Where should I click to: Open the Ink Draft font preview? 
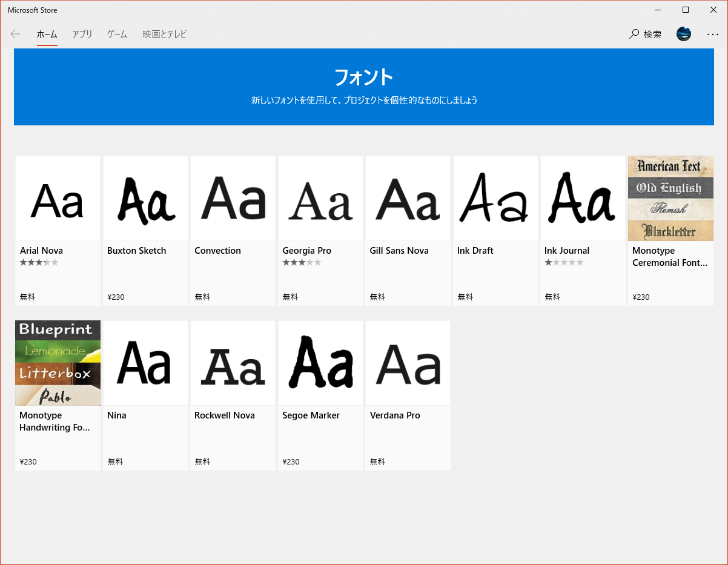pos(495,199)
